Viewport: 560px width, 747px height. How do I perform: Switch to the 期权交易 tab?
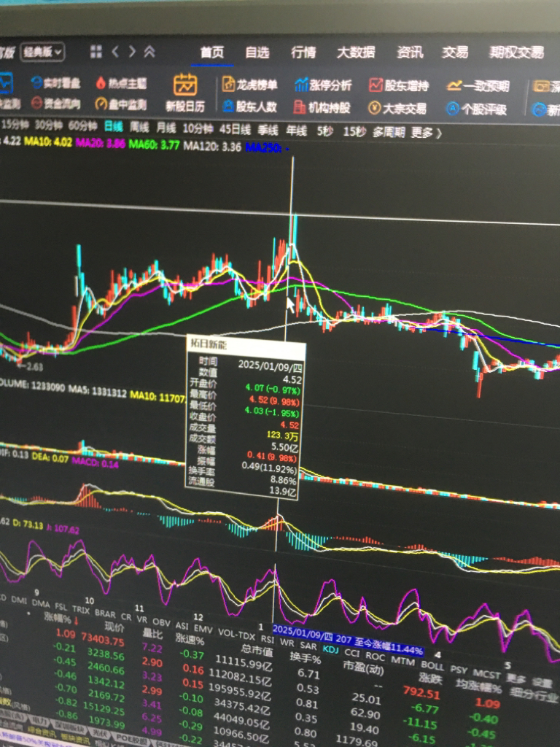point(517,52)
